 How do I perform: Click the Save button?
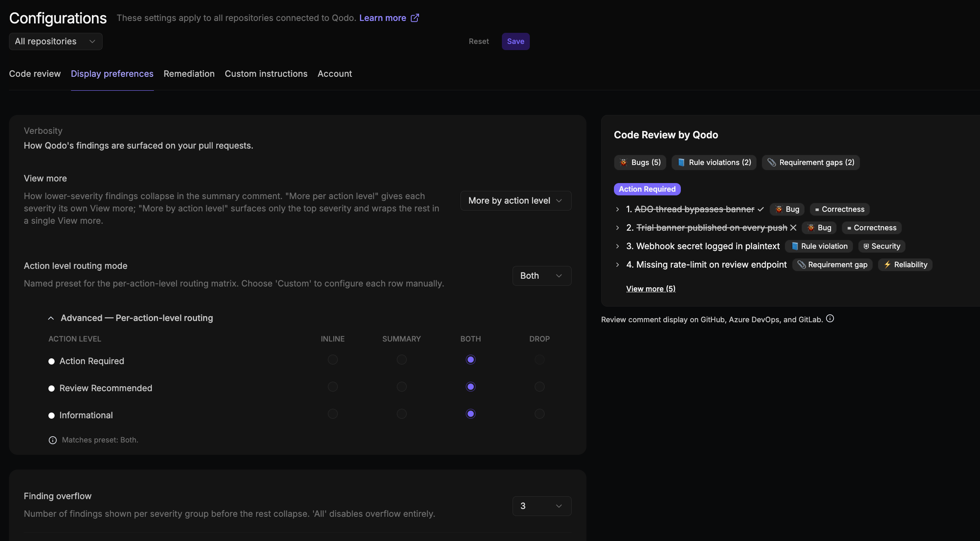pos(516,41)
